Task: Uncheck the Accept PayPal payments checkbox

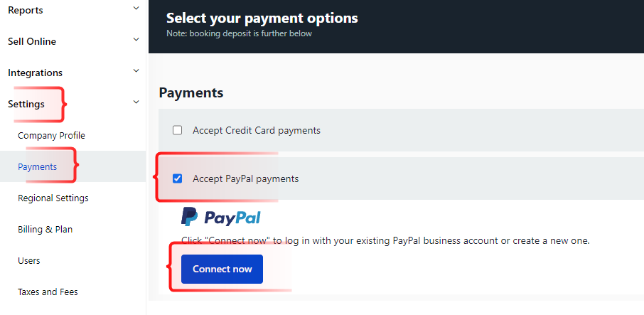Action: pyautogui.click(x=178, y=178)
